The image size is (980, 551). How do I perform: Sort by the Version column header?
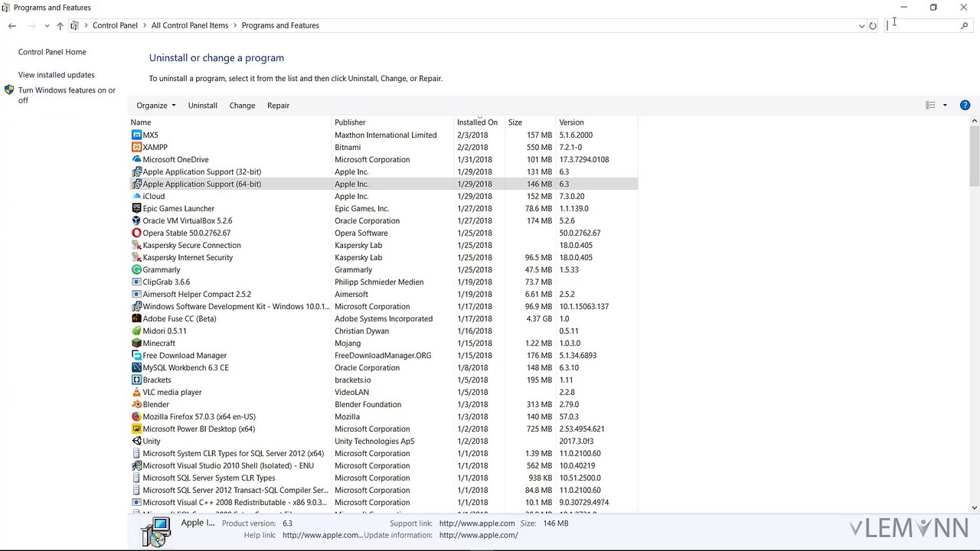tap(596, 122)
